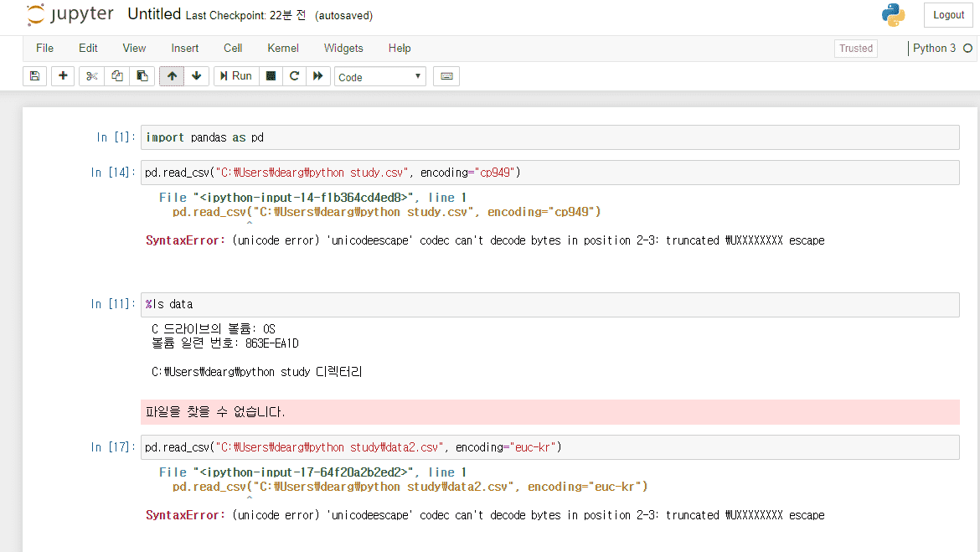
Task: Open the Cell menu
Action: [x=233, y=49]
